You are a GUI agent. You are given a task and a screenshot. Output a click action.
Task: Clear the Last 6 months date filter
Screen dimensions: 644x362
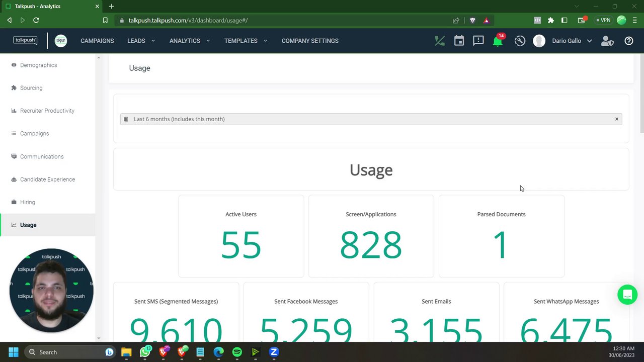[x=616, y=119]
